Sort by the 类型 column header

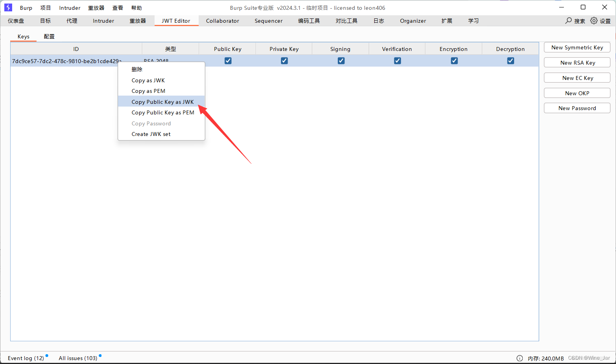click(x=170, y=49)
